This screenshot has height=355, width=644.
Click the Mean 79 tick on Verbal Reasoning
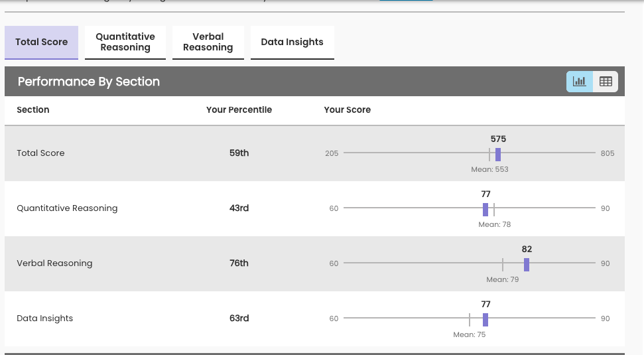503,264
